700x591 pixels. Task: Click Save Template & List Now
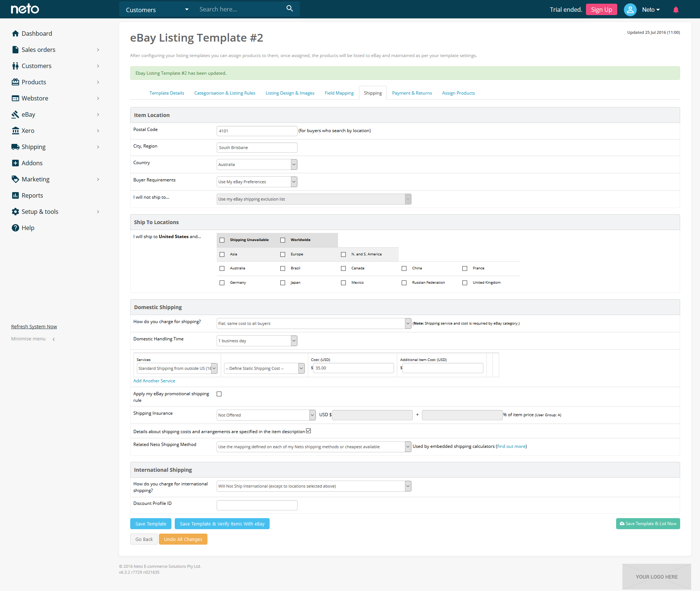(x=648, y=524)
